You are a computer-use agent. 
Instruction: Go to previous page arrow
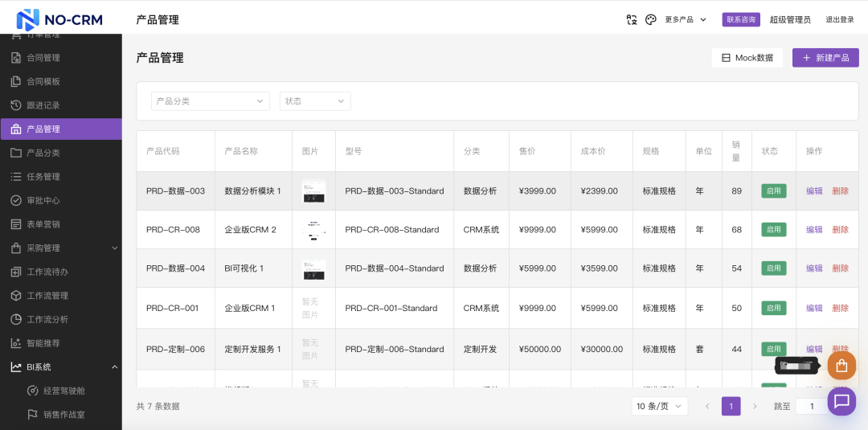[707, 406]
